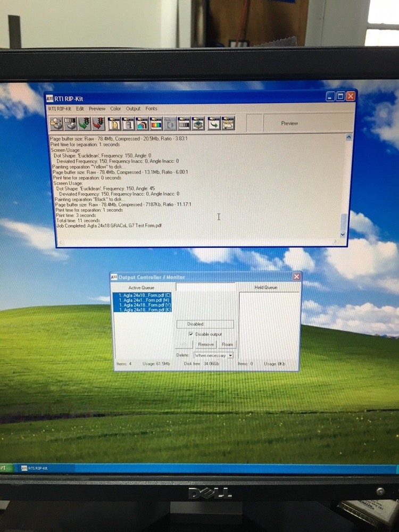Select the Agfa 24x18...Form.pdf (C) queue item
This screenshot has height=532, width=399.
[x=142, y=295]
